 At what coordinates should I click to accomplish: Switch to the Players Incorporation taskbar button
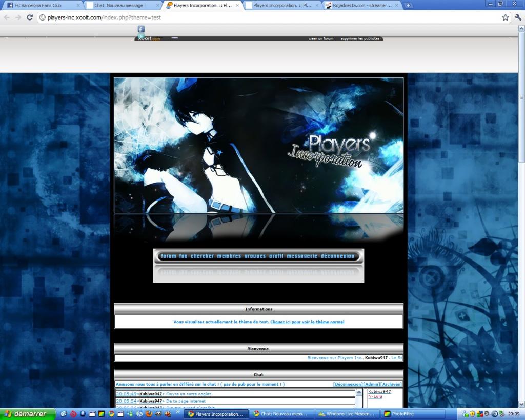pyautogui.click(x=217, y=414)
